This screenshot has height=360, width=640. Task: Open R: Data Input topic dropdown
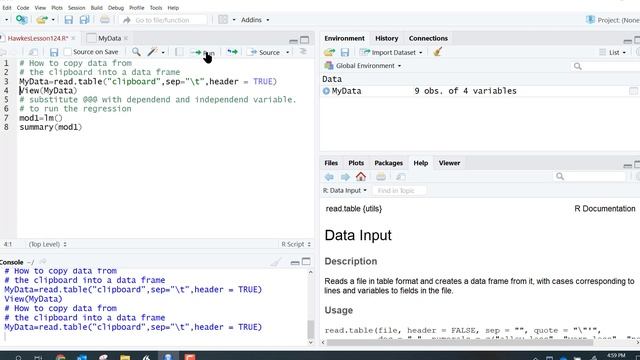click(345, 191)
